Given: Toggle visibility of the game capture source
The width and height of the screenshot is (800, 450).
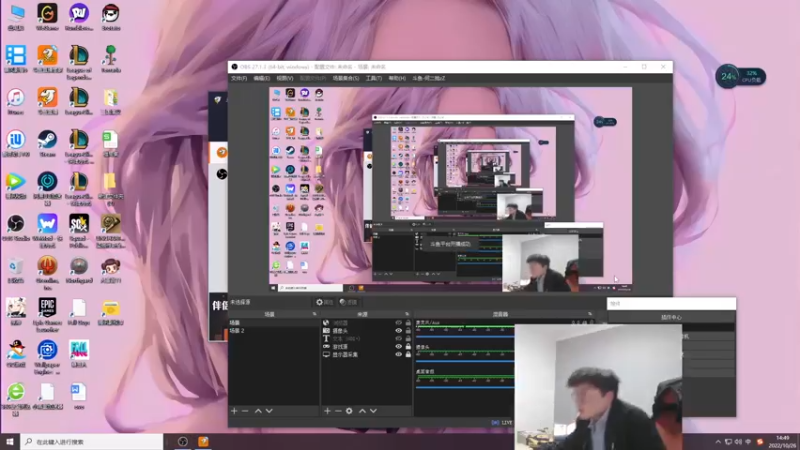Looking at the screenshot, I should [398, 346].
